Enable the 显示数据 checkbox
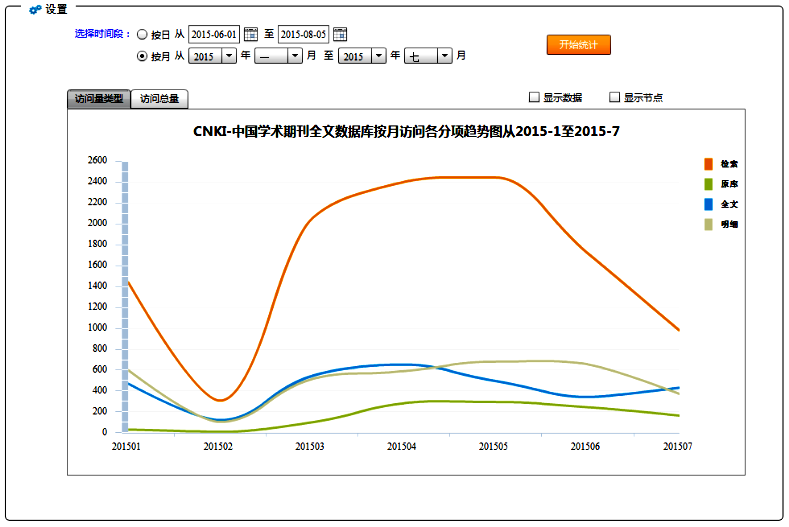Image resolution: width=789 pixels, height=527 pixels. [534, 97]
